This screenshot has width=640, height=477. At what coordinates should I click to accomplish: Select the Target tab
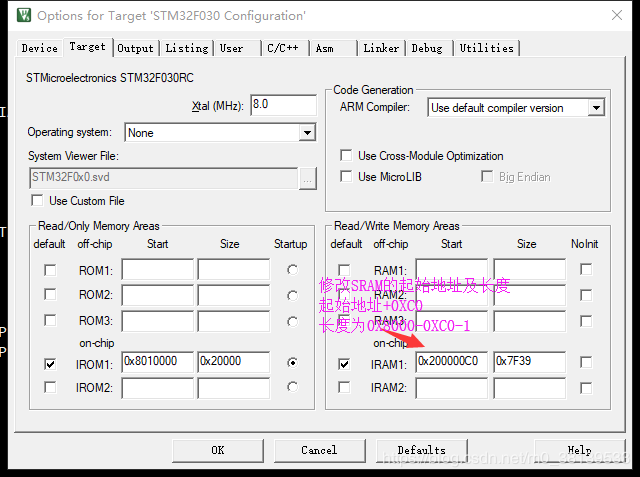[87, 47]
